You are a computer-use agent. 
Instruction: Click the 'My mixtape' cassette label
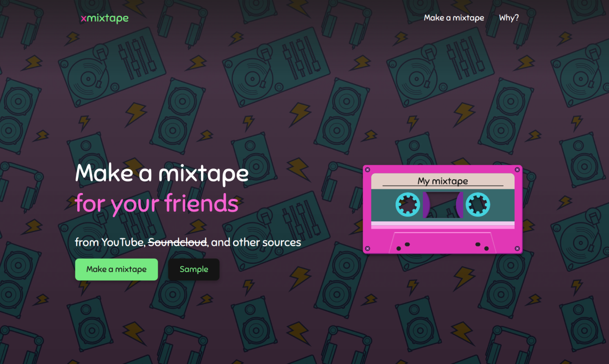click(x=443, y=181)
